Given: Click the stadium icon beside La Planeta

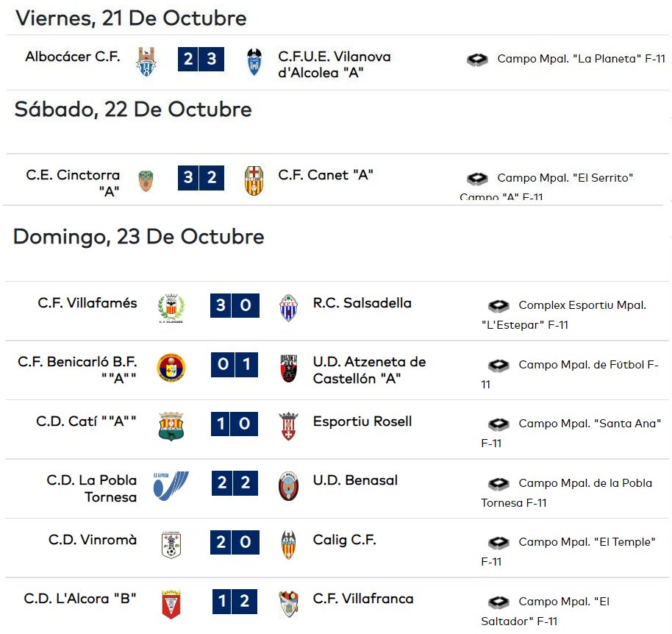Looking at the screenshot, I should click(x=477, y=59).
